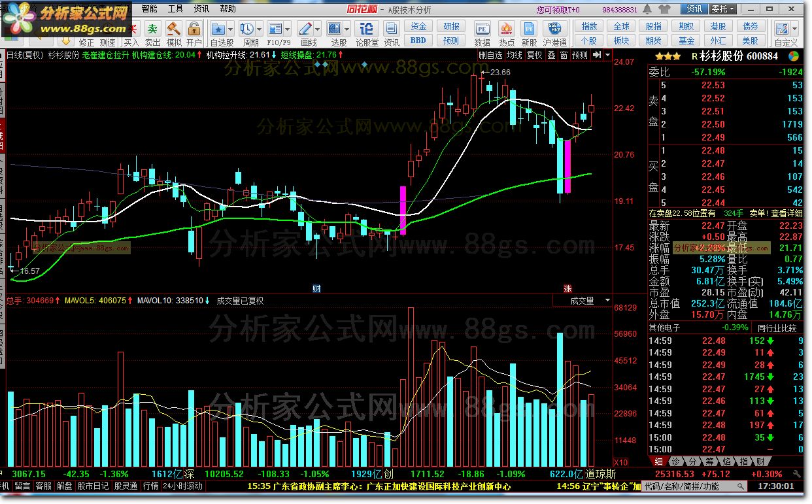Expand the 选股 dropdown arrow
This screenshot has width=812, height=504.
pos(347,29)
